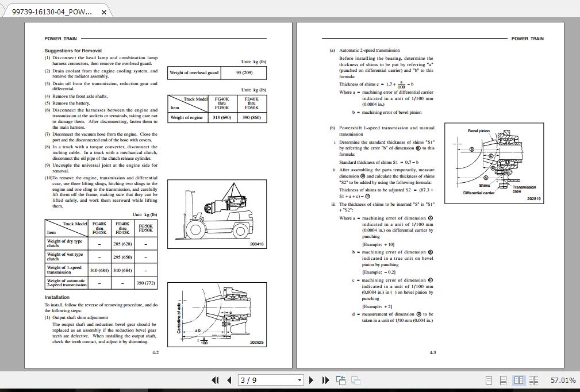Go to the previous page
The image size is (580, 392).
(x=229, y=380)
